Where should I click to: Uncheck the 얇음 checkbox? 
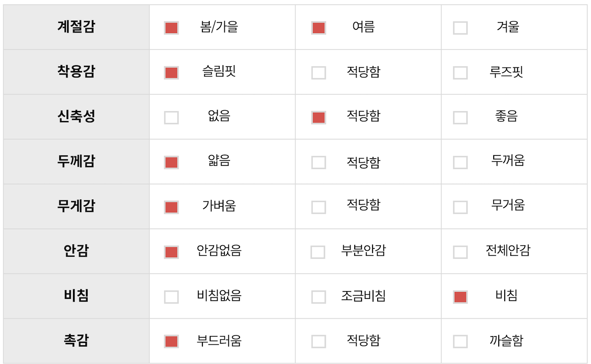coord(171,162)
